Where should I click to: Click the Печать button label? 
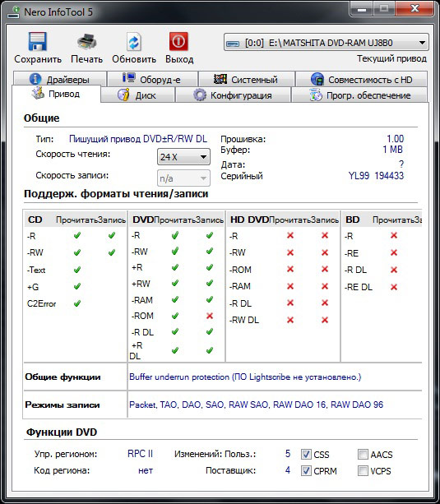[x=87, y=59]
